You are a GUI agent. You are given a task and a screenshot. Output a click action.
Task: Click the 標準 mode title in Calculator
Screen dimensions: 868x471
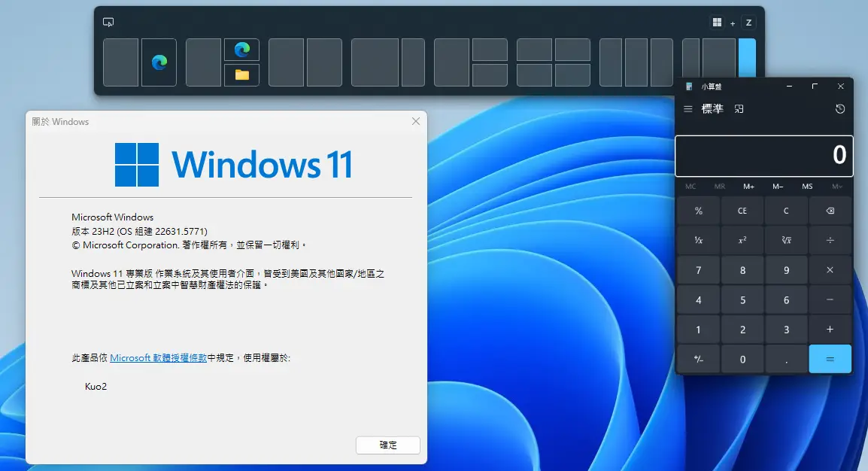coord(712,109)
